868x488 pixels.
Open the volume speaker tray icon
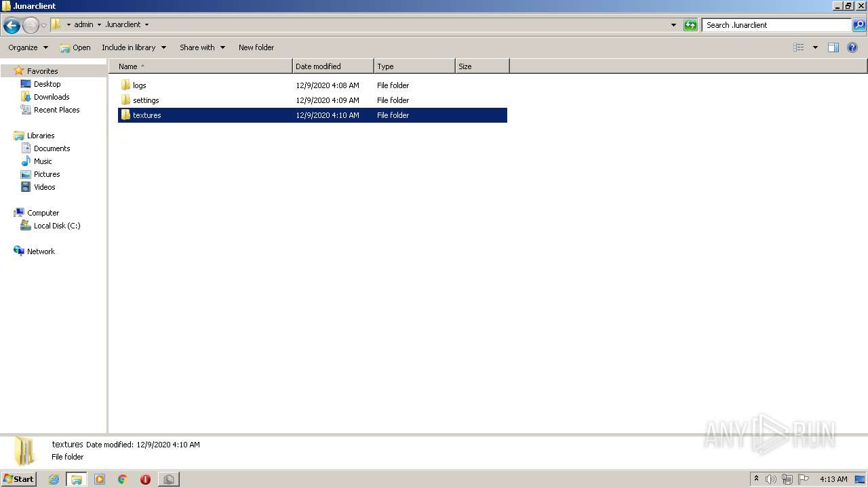tap(771, 479)
